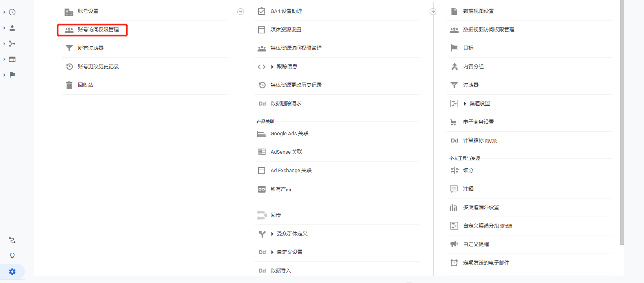Expand the Audience section arrow in sidebar

tap(4, 28)
